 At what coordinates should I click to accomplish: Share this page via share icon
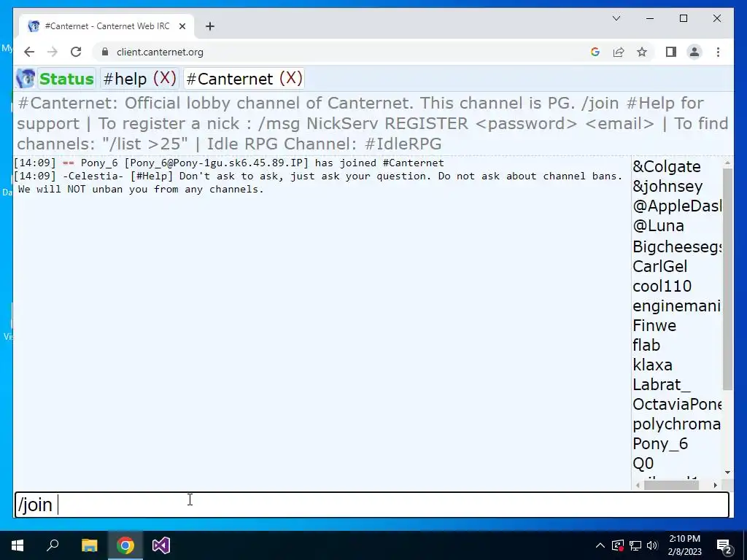tap(619, 52)
